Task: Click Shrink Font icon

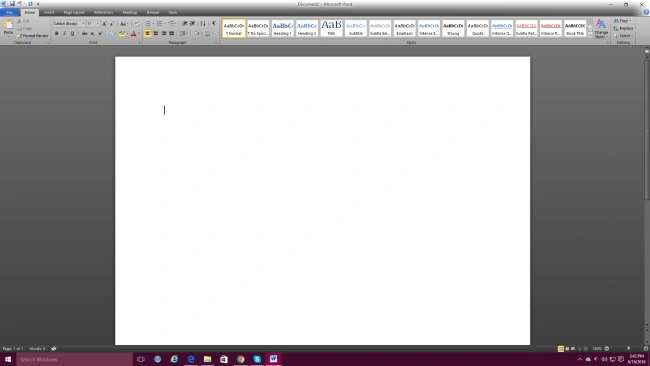Action: (x=112, y=24)
